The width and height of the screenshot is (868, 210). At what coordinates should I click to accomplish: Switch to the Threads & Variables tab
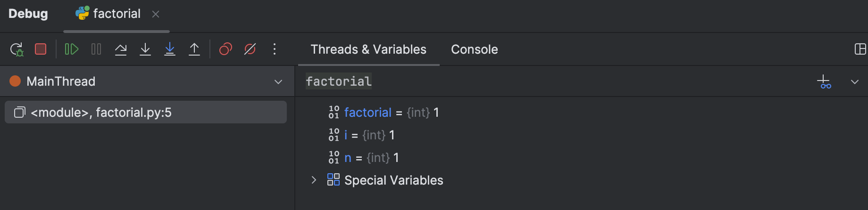(x=368, y=49)
